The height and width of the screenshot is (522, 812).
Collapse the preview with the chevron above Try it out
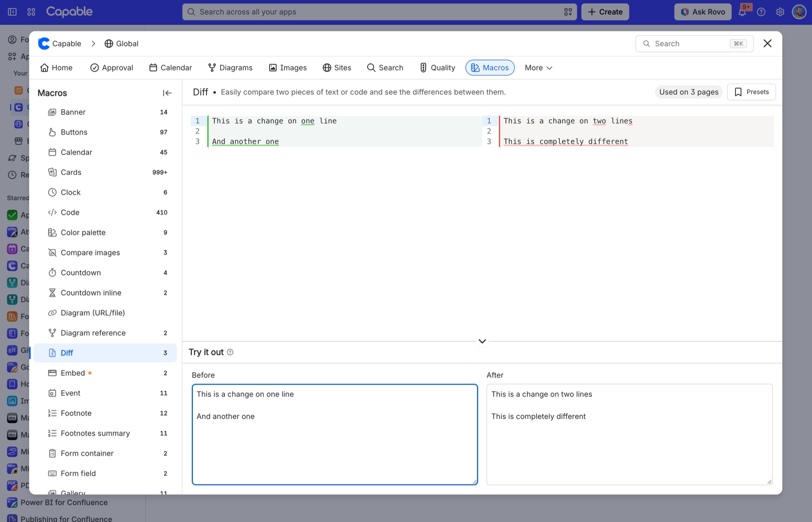(482, 341)
